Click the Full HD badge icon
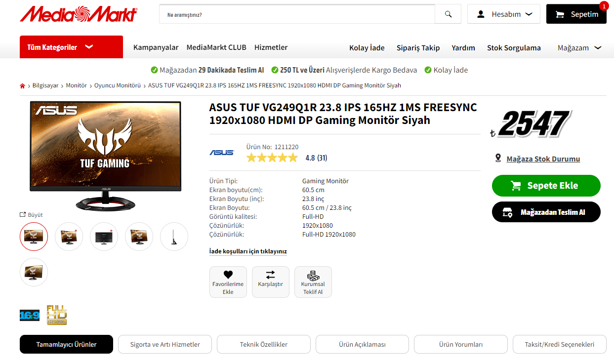614x364 pixels. pos(56,315)
